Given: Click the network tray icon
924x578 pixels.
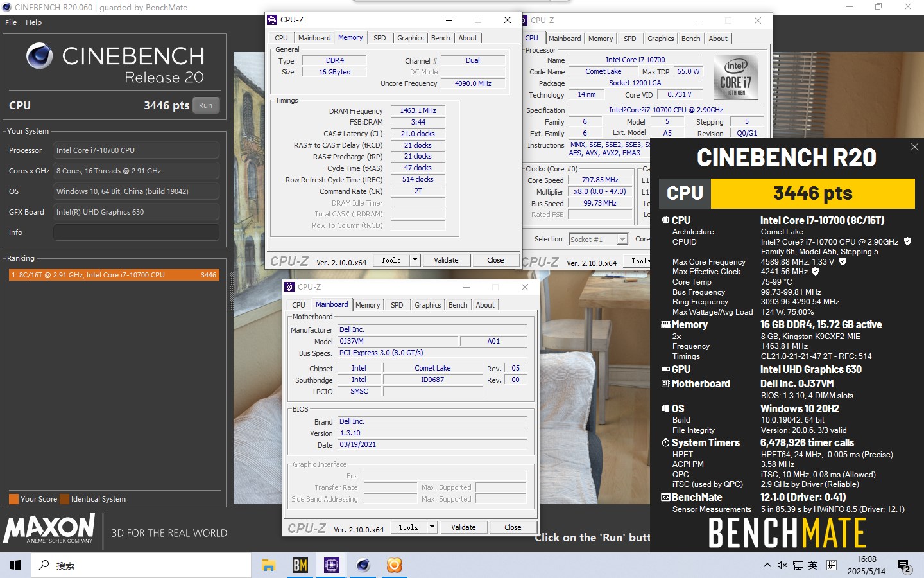Looking at the screenshot, I should tap(798, 565).
